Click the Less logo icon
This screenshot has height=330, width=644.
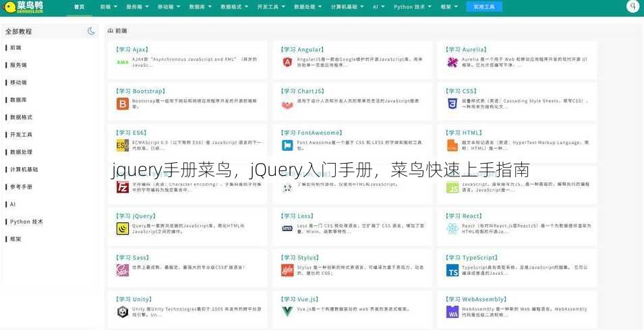tap(287, 228)
